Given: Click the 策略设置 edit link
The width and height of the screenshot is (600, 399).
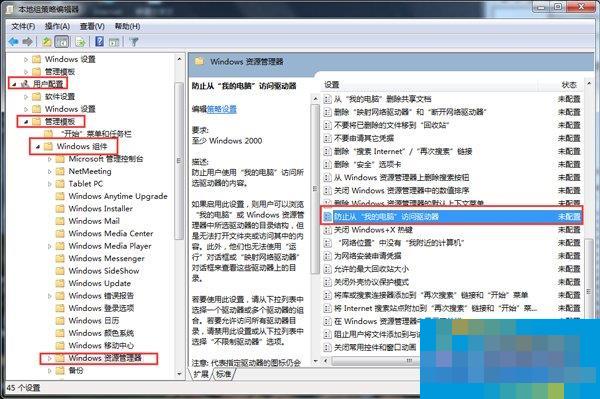Looking at the screenshot, I should (x=222, y=109).
